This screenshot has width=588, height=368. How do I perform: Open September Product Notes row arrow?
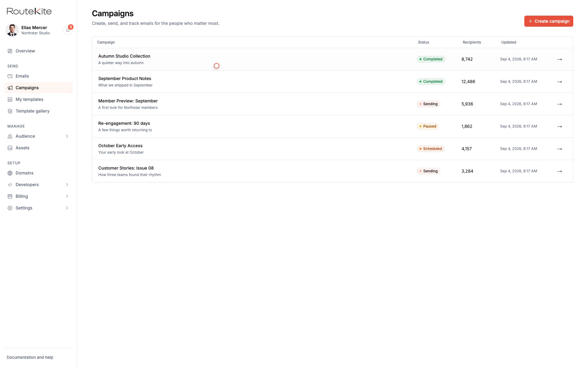tap(560, 82)
